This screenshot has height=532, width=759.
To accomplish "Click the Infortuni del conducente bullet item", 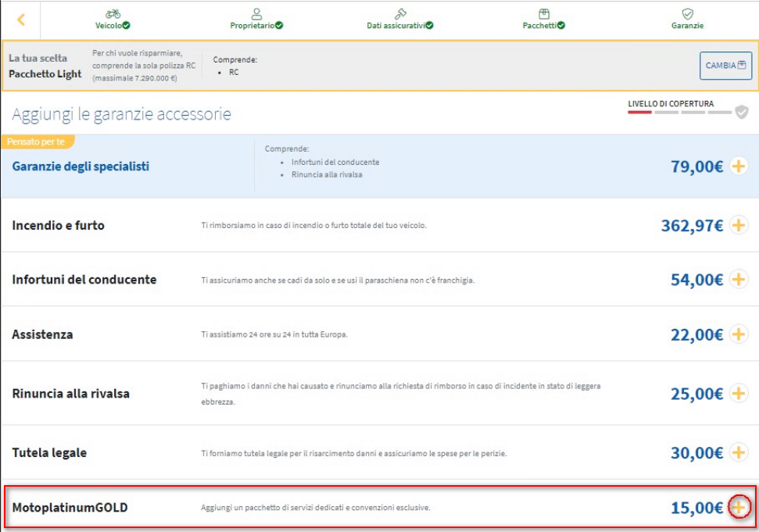I will click(335, 162).
